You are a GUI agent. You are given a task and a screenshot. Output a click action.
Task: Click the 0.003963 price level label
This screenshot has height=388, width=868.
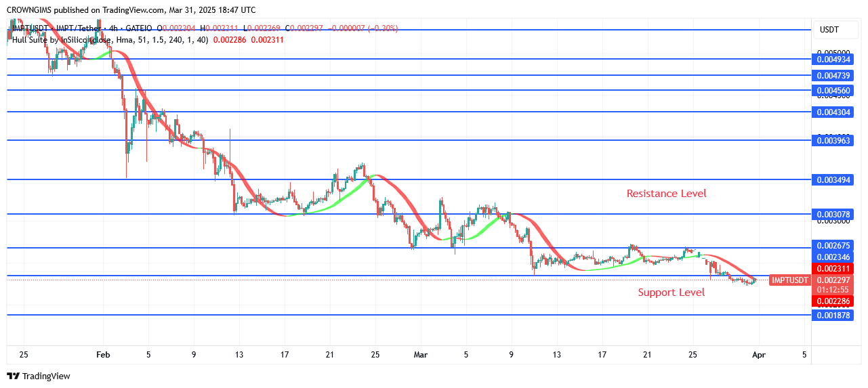[x=833, y=141]
